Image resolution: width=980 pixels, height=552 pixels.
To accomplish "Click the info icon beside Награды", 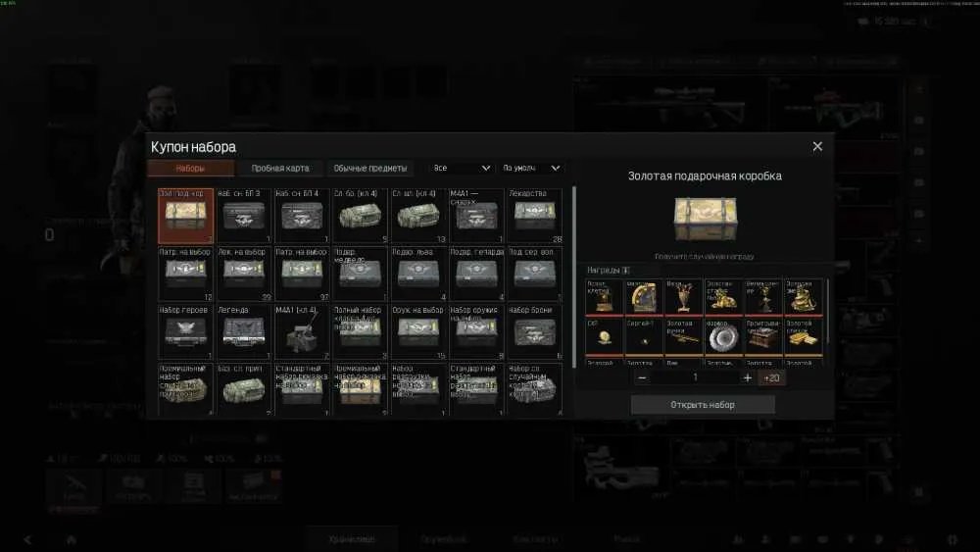I will point(626,270).
